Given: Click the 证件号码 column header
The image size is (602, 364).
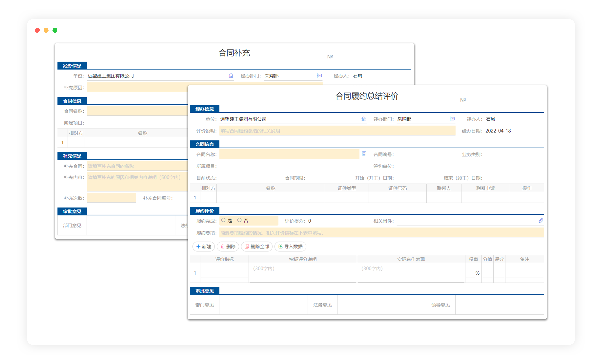Looking at the screenshot, I should tap(398, 188).
